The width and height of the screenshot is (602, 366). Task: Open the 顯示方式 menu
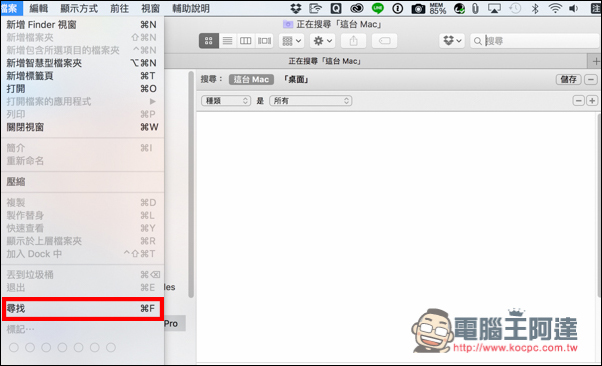tap(79, 8)
